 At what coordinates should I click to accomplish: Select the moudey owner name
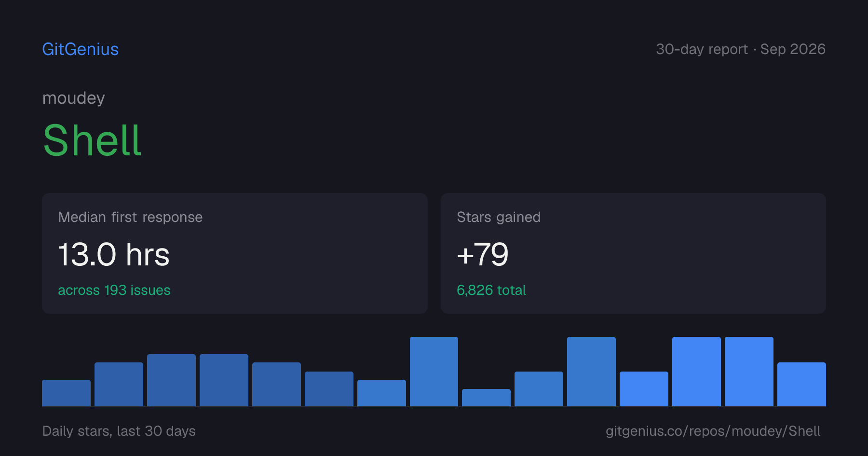[74, 98]
